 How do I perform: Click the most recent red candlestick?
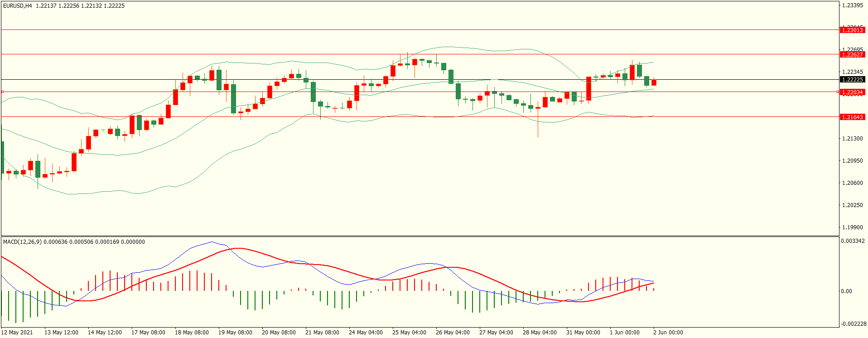(x=654, y=82)
